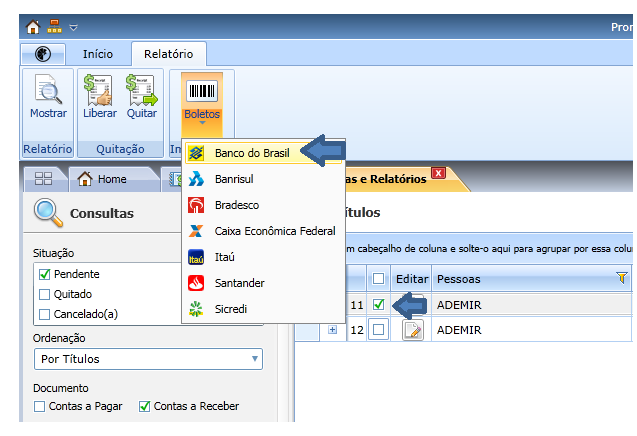
Task: Click the Pessoas column header
Action: pyautogui.click(x=531, y=279)
